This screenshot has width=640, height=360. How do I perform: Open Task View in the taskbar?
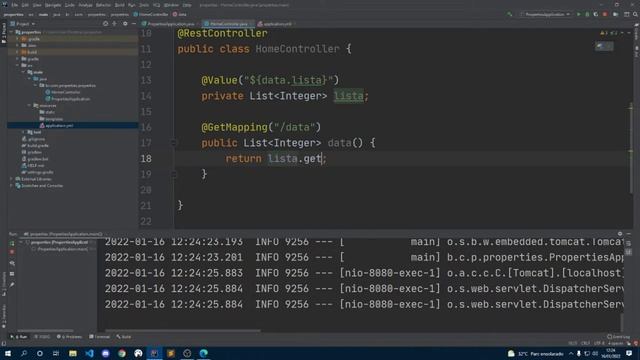click(x=56, y=353)
